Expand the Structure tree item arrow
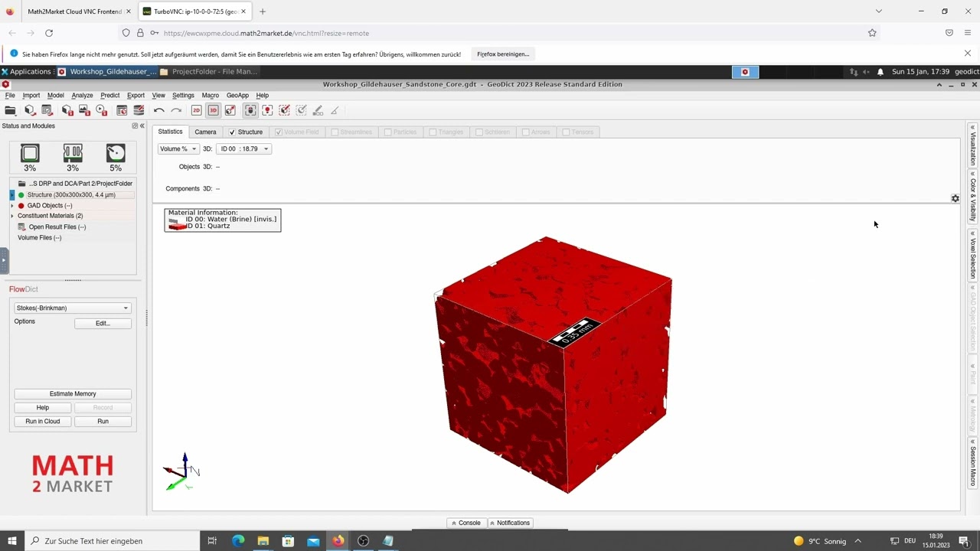Image resolution: width=980 pixels, height=551 pixels. (12, 195)
